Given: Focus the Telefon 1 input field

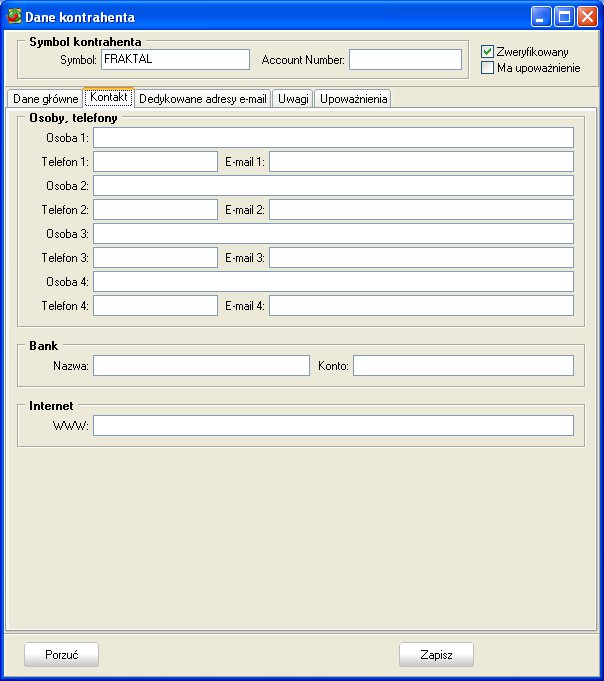Looking at the screenshot, I should coord(155,162).
